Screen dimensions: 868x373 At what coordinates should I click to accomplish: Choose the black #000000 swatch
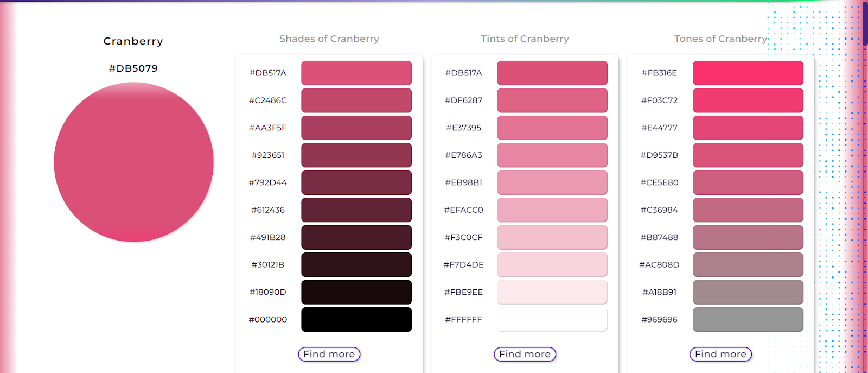[x=356, y=320]
